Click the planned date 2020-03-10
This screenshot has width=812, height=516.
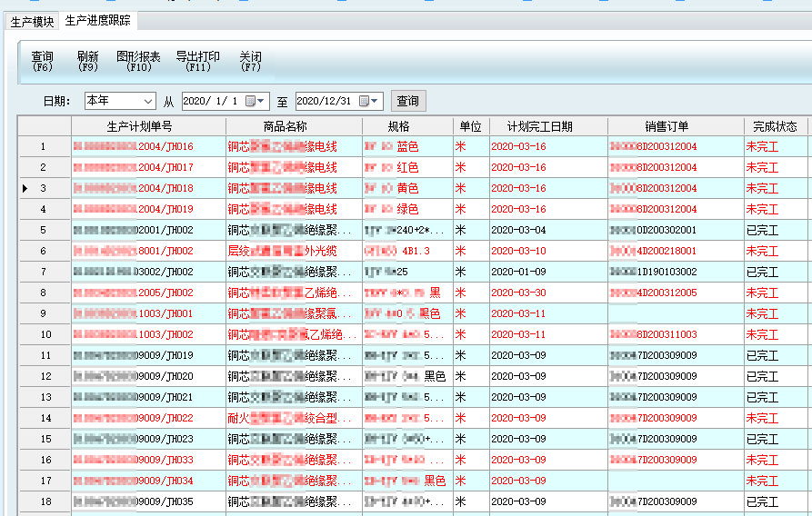548,251
